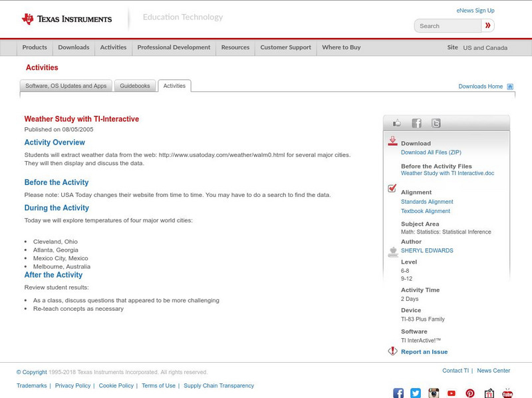The width and height of the screenshot is (532, 398).
Task: Open the Standards Alignment link
Action: (427, 202)
